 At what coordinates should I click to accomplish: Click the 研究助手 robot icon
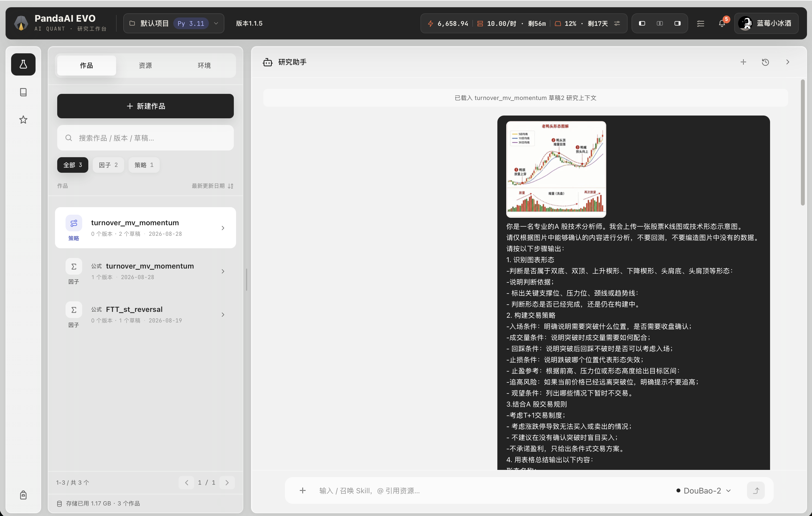[268, 62]
